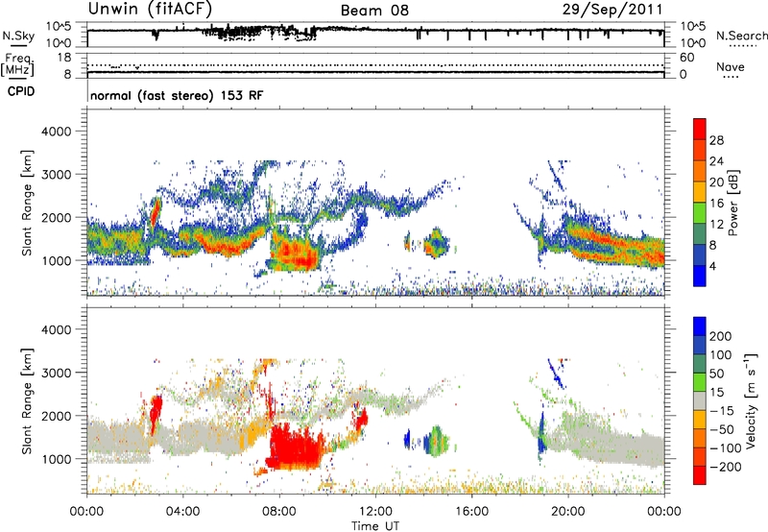Viewport: 768px width, 532px height.
Task: Click the '20:00' time tick label
Action: 567,512
